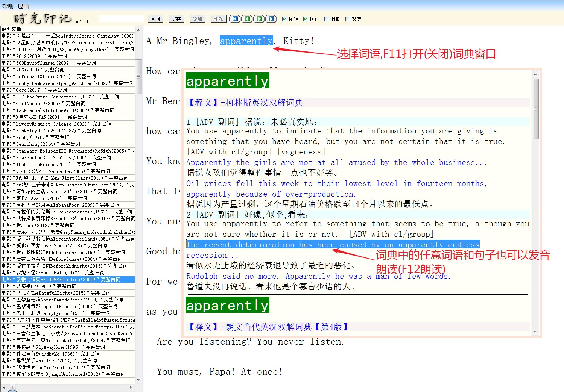The width and height of the screenshot is (564, 392).
Task: Click the dictionary popup's scroll-up arrow
Action: pyautogui.click(x=535, y=74)
